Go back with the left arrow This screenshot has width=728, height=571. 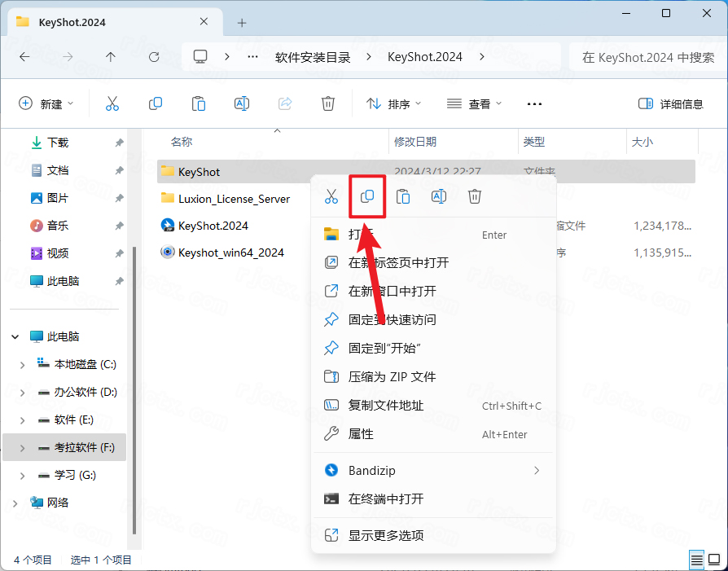click(24, 57)
